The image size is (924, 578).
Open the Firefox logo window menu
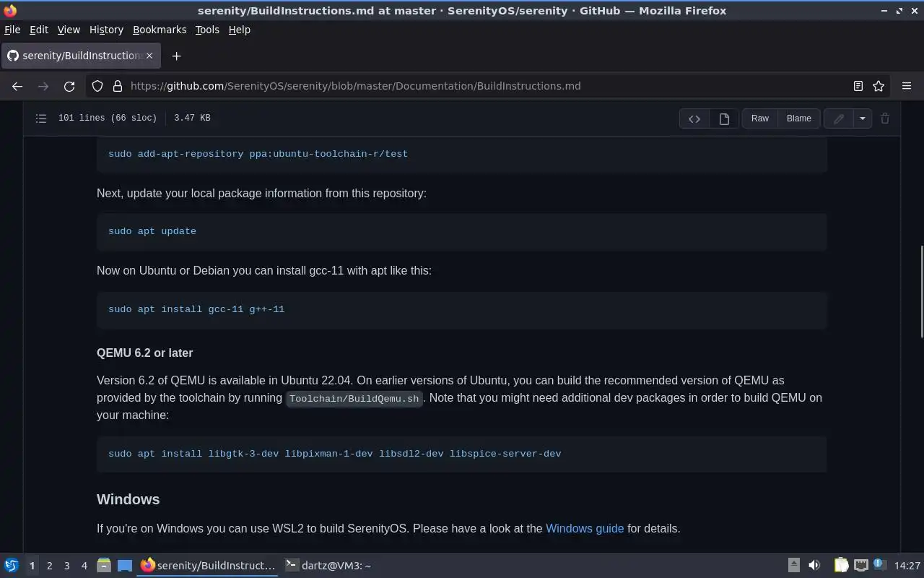pyautogui.click(x=10, y=10)
